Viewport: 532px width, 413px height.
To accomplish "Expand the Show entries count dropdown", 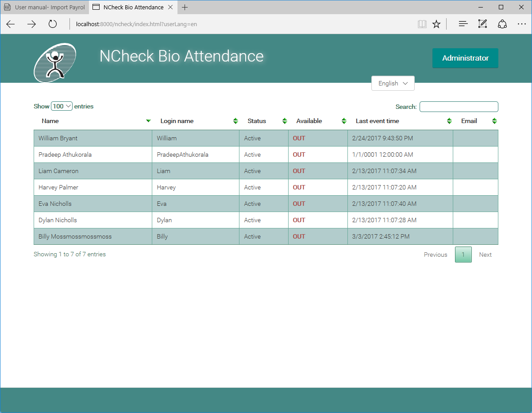I will [x=62, y=106].
